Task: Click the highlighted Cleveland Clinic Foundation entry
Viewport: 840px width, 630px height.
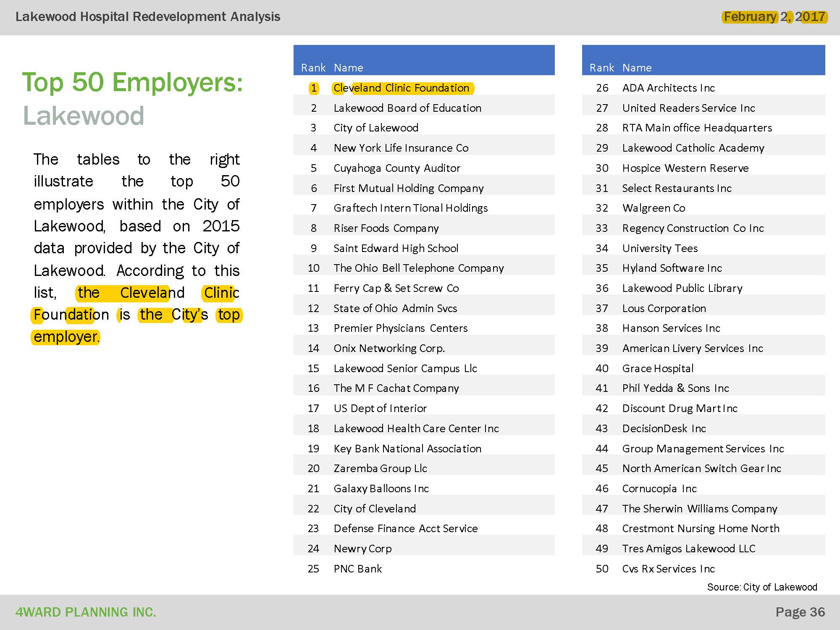Action: coord(402,88)
